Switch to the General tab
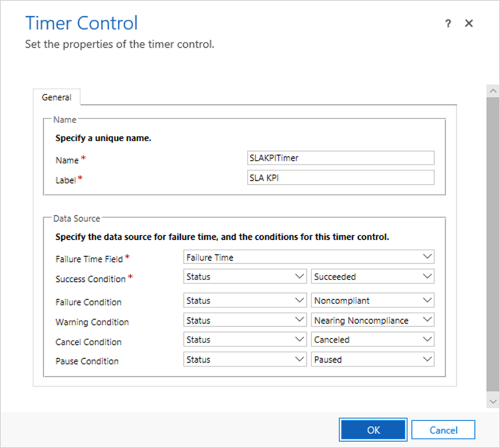The height and width of the screenshot is (448, 500). pos(57,97)
